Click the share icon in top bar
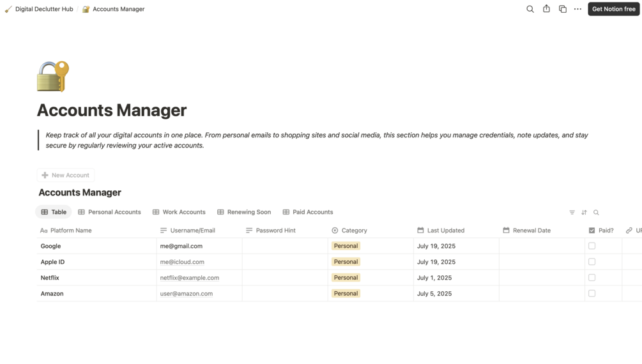The height and width of the screenshot is (364, 642). coord(546,8)
